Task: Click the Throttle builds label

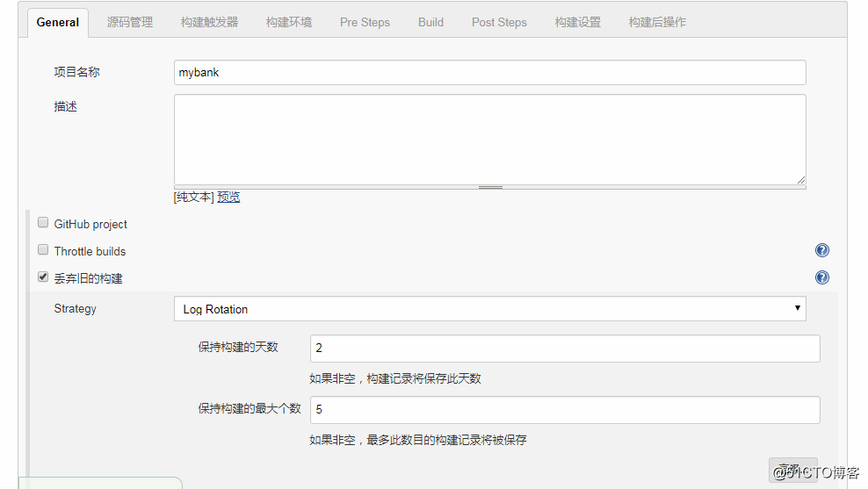Action: point(90,251)
